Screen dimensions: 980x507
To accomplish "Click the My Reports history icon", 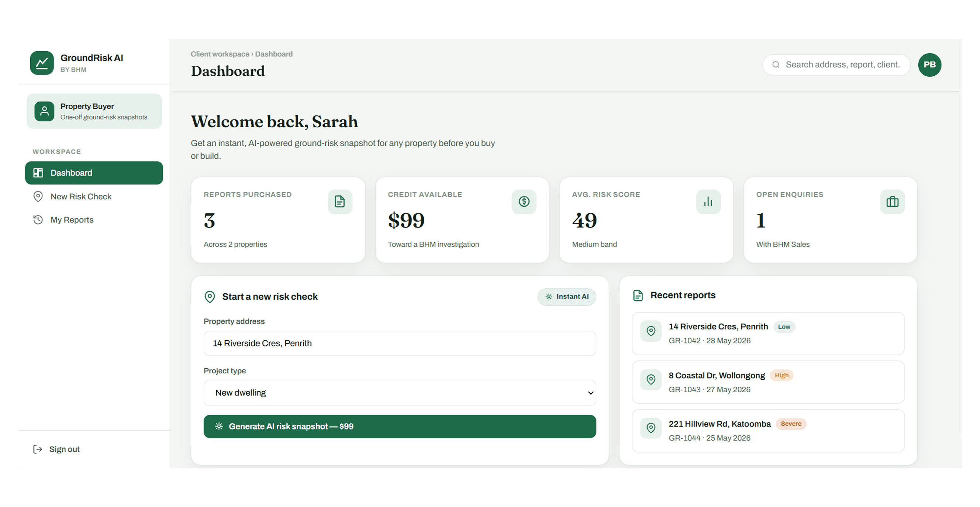I will coord(38,220).
